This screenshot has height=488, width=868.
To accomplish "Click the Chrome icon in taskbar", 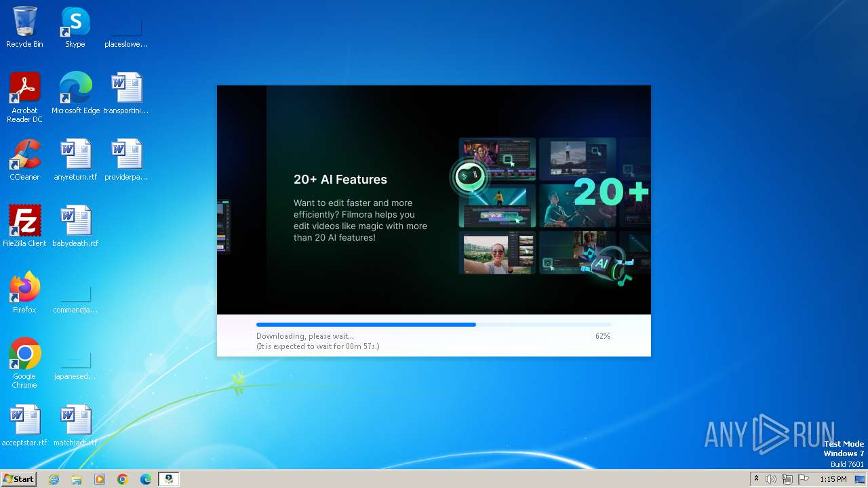I will 123,479.
